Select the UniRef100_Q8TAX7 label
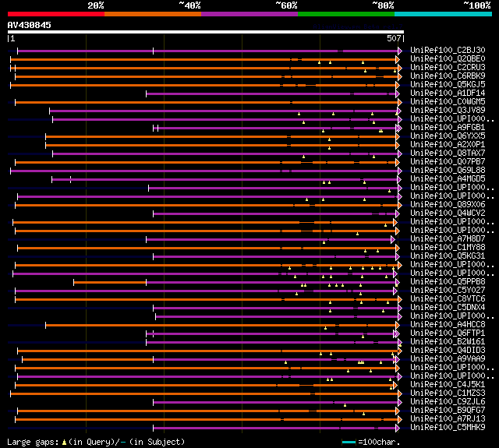This screenshot has height=448, width=499. pyautogui.click(x=448, y=153)
